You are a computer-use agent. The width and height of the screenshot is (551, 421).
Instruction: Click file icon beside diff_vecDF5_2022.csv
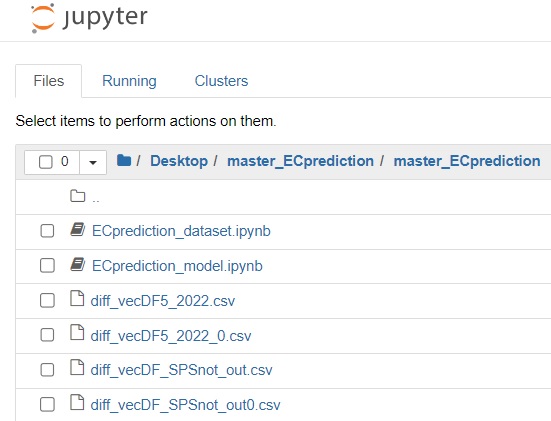pyautogui.click(x=77, y=299)
